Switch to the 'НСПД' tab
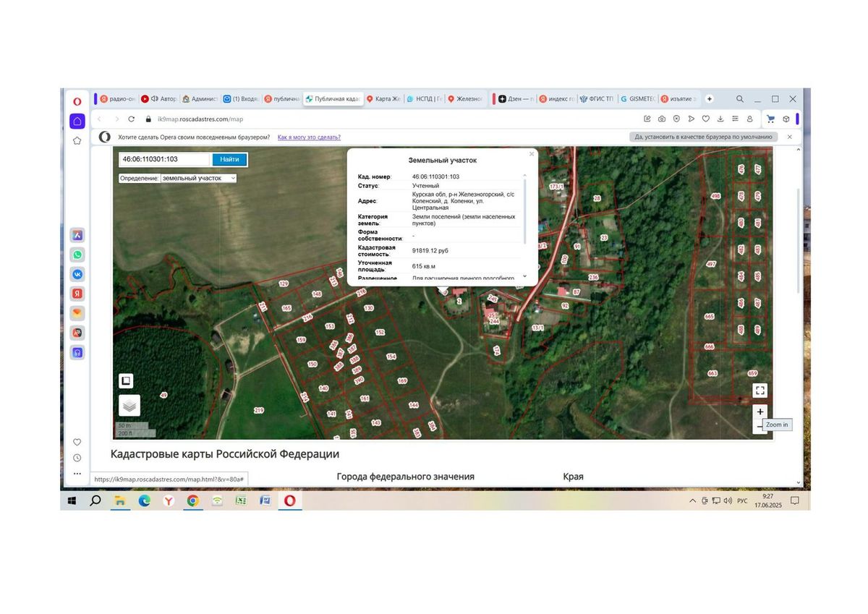This screenshot has width=868, height=614. click(425, 99)
